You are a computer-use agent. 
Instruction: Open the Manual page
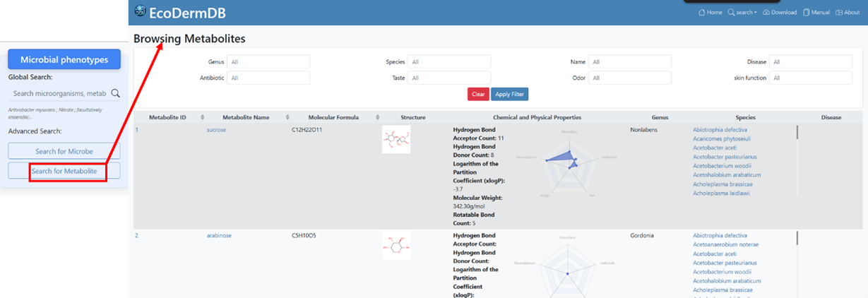coord(816,13)
